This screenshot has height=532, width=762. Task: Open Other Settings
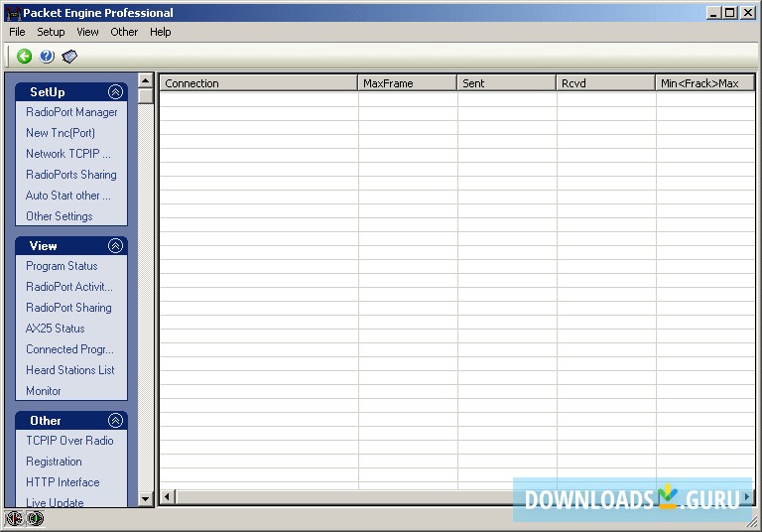tap(60, 216)
